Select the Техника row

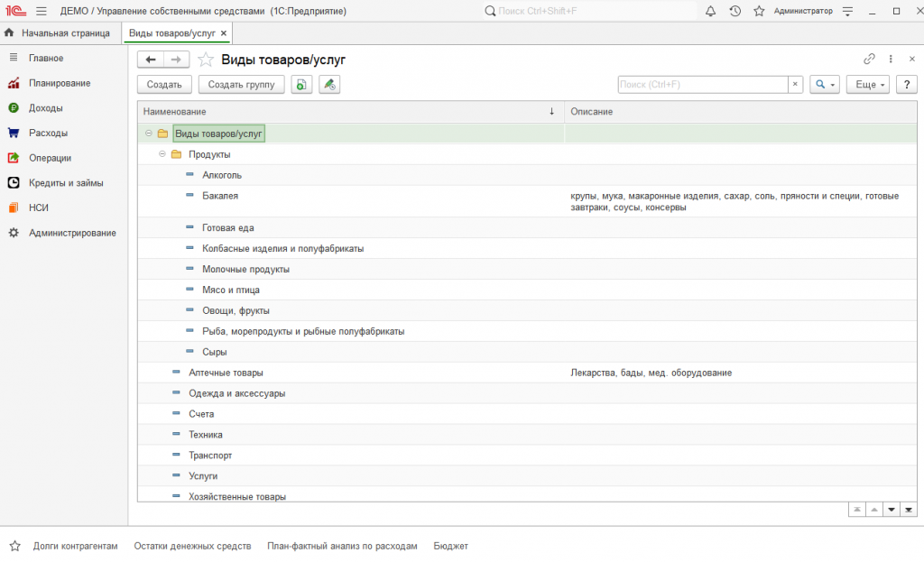tap(527, 434)
